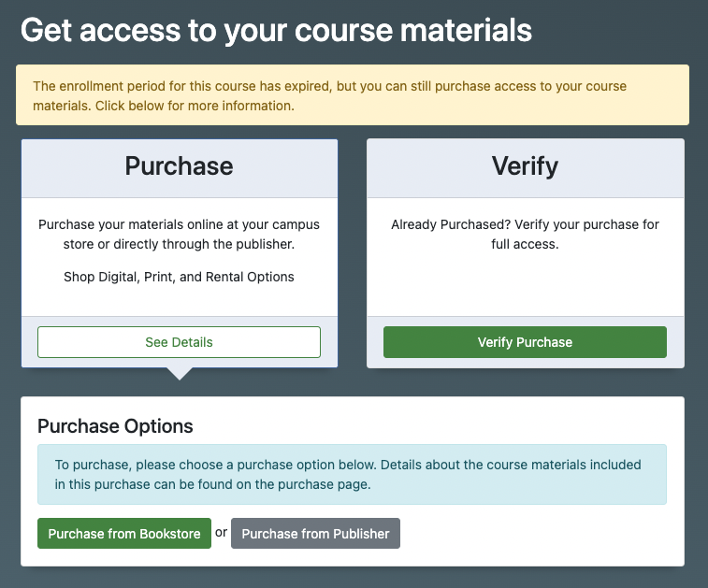Select the Purchase card heading
Screen dimensions: 708x588
coord(179,165)
